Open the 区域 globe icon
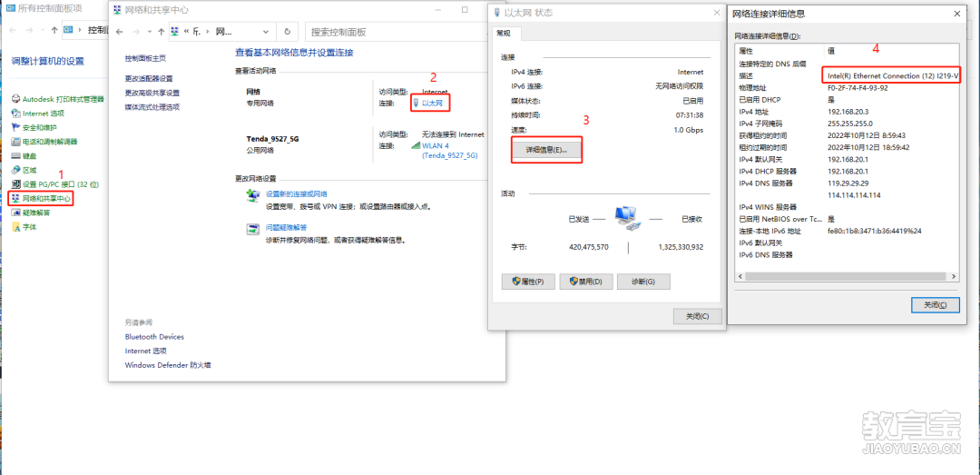This screenshot has width=980, height=475. [15, 170]
